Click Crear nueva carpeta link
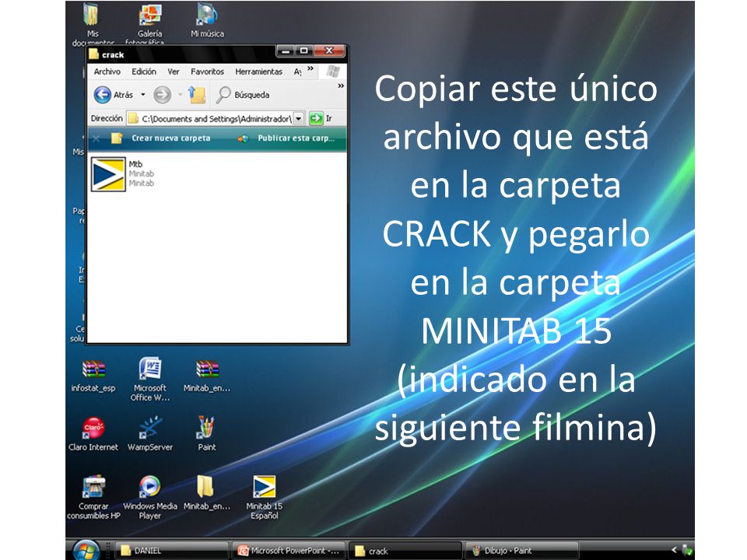This screenshot has width=747, height=560. 161,138
